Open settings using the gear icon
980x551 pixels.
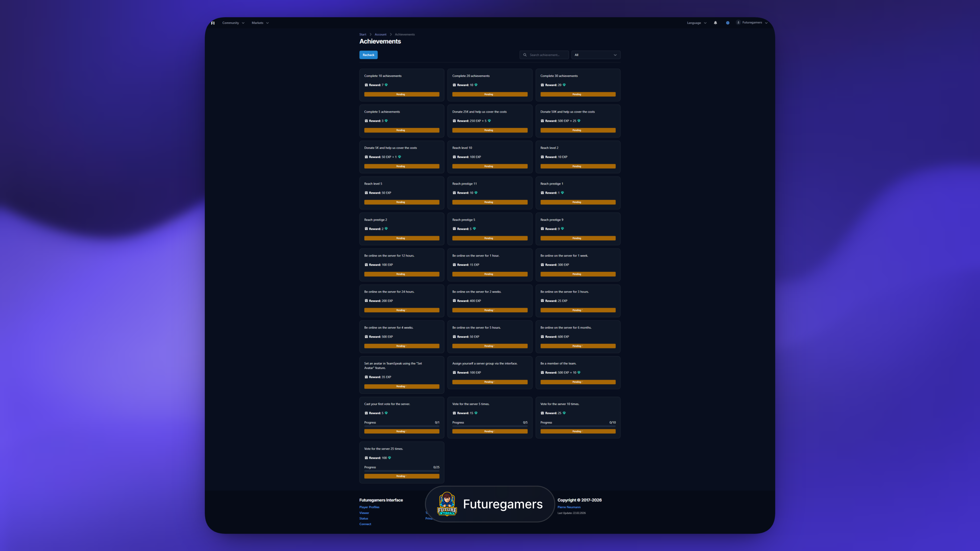[x=728, y=23]
